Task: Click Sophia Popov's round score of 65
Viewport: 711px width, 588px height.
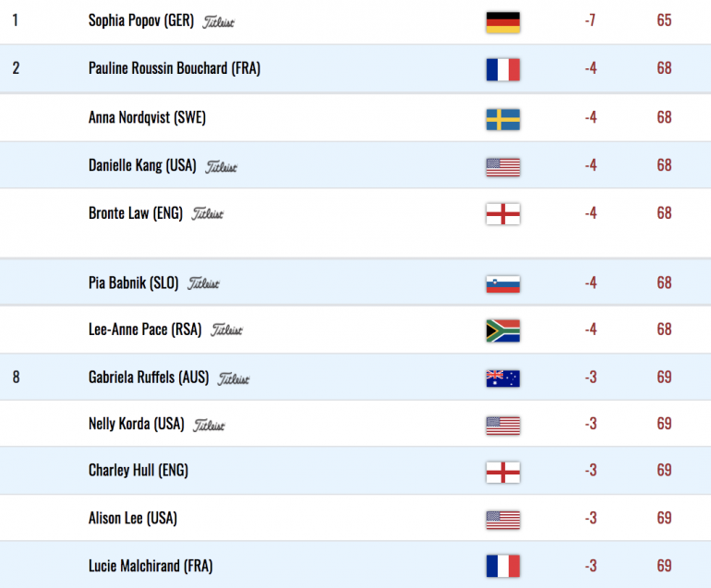Action: pos(664,20)
